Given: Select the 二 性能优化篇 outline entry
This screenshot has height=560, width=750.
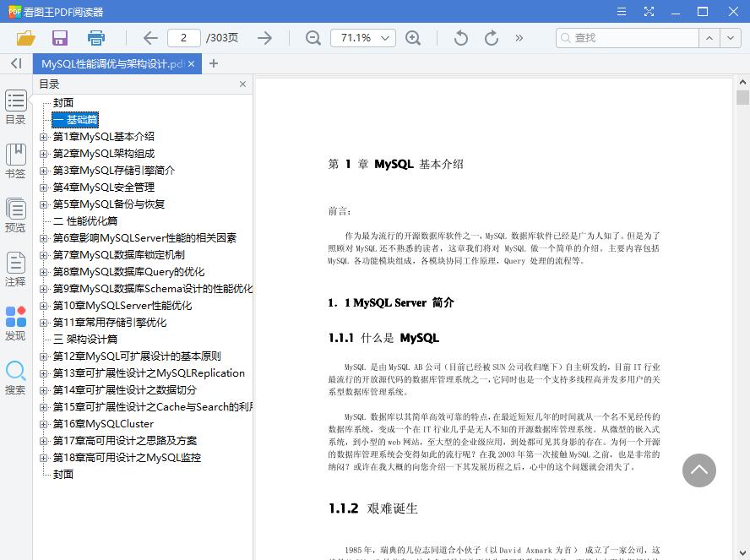Looking at the screenshot, I should click(x=85, y=221).
